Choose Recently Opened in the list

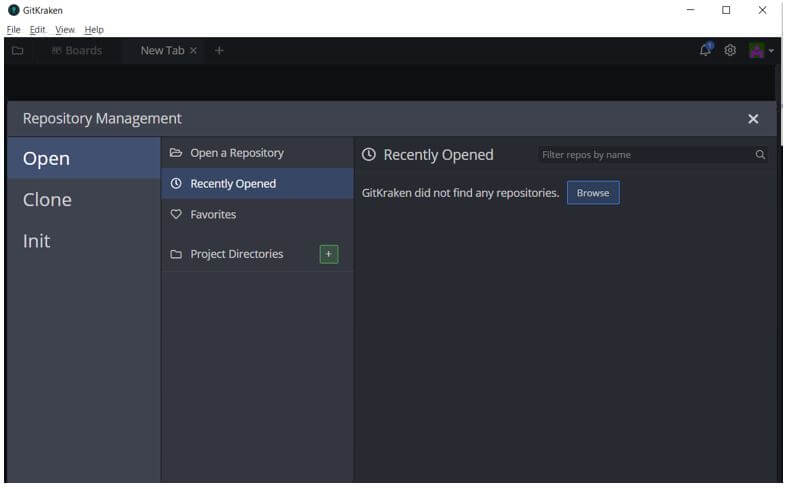[257, 184]
